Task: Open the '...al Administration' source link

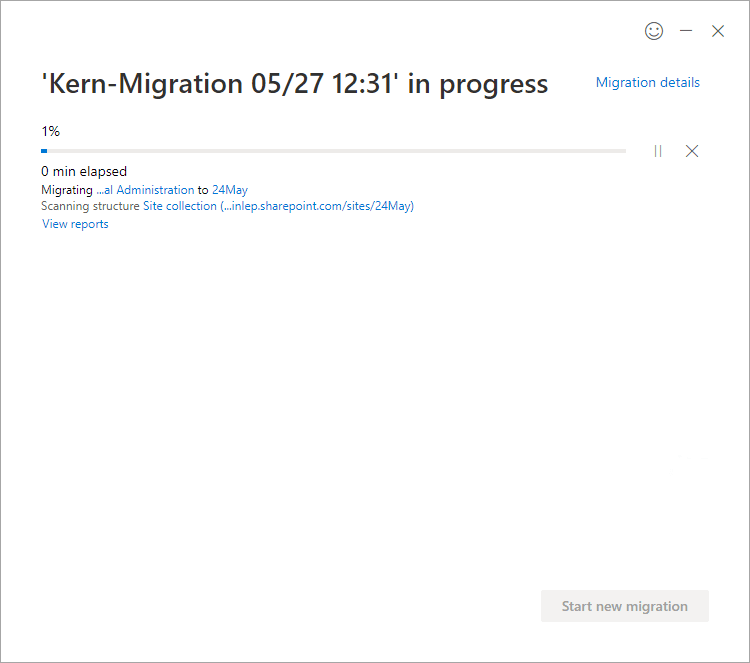Action: 145,189
